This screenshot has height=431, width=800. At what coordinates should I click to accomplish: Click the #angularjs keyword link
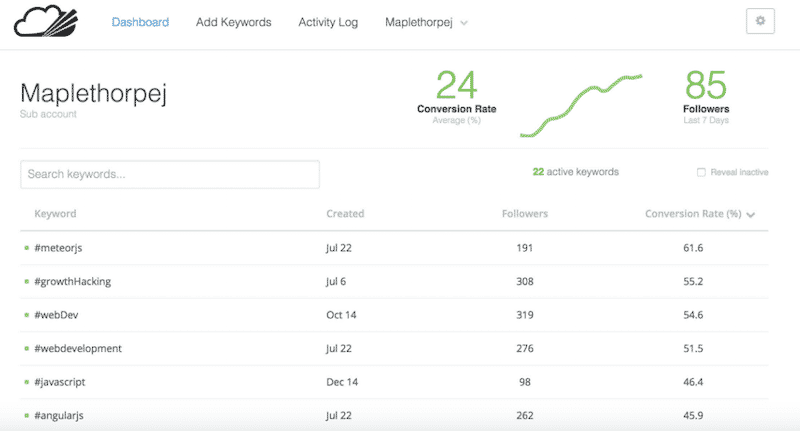(x=63, y=416)
